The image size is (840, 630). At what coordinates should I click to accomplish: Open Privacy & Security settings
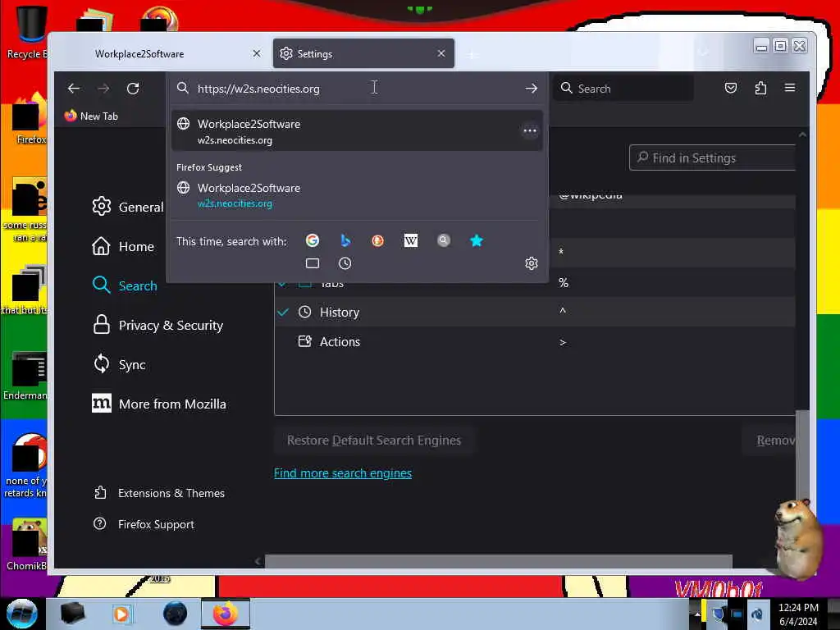[x=157, y=325]
